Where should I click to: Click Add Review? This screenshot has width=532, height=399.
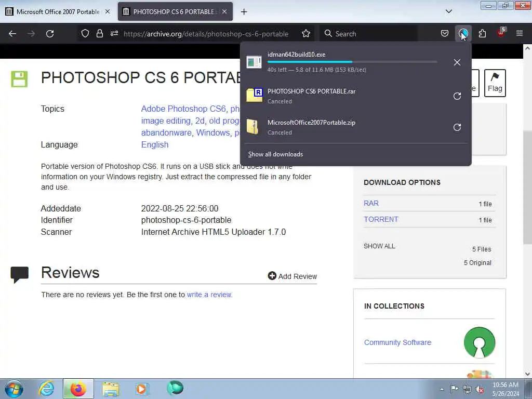pos(292,276)
